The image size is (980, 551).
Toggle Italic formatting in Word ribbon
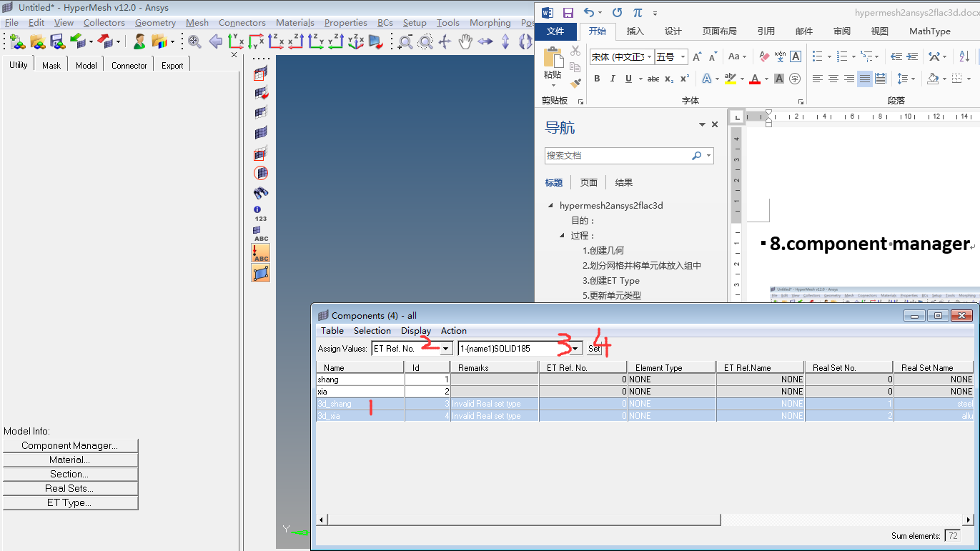click(613, 79)
